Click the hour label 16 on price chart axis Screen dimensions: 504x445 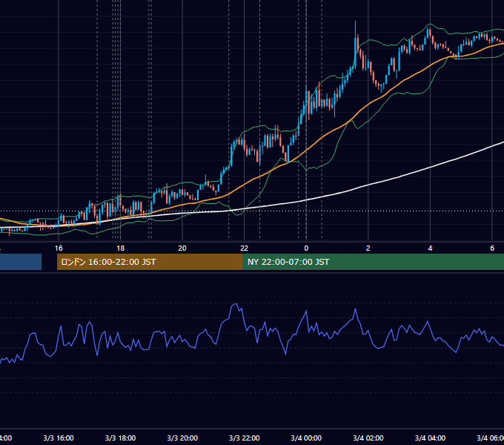59,248
